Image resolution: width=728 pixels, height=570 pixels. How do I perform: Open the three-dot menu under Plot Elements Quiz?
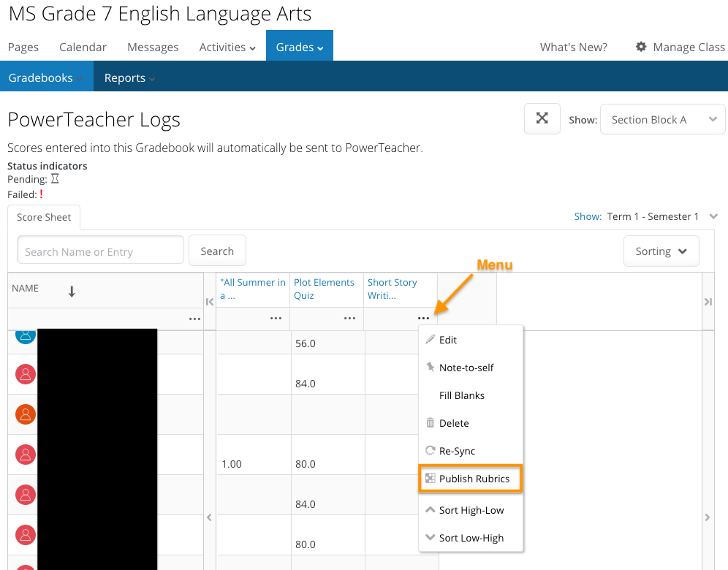349,319
